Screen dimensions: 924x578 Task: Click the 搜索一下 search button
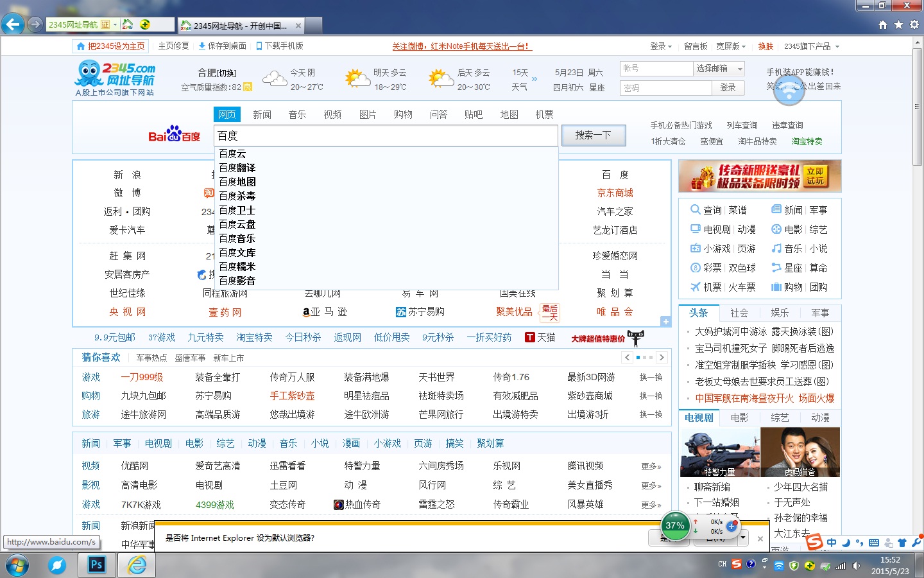[x=592, y=135]
